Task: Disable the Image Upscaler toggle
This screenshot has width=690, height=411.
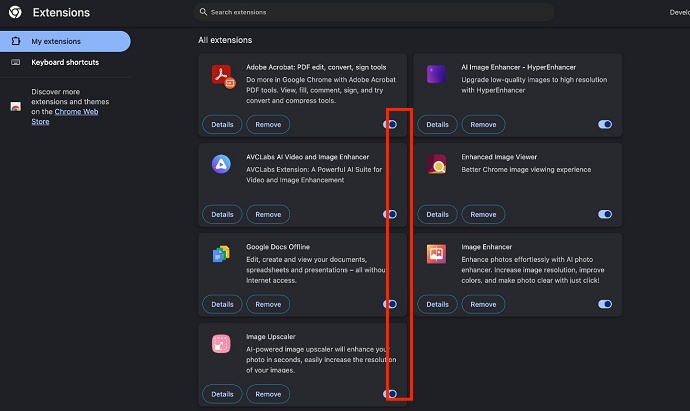Action: 390,394
